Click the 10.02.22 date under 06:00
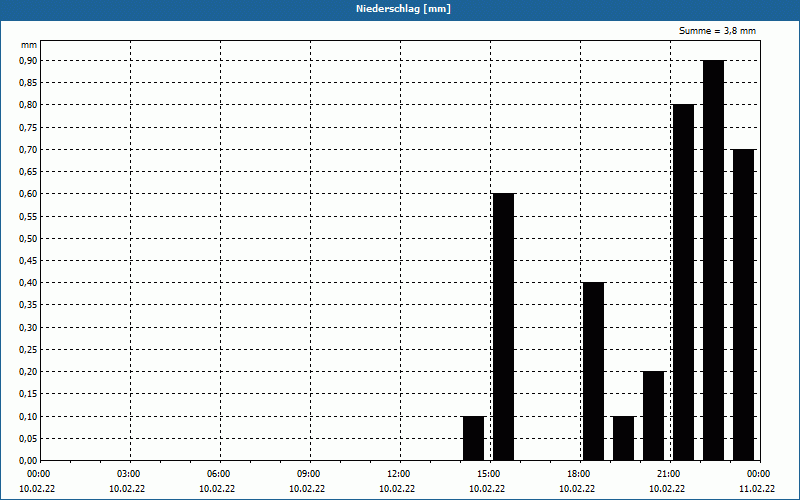The height and width of the screenshot is (500, 800). click(217, 488)
